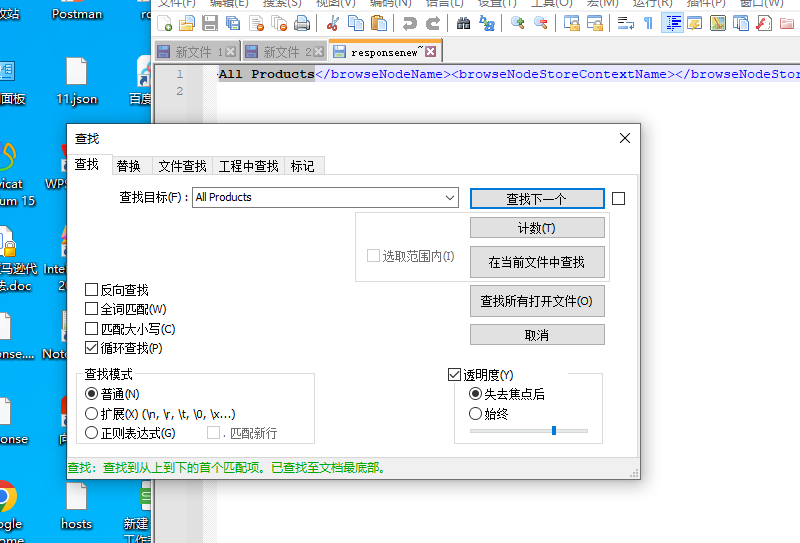Close the 新文件 1 tab
Screen dimensions: 800x543
[x=231, y=52]
